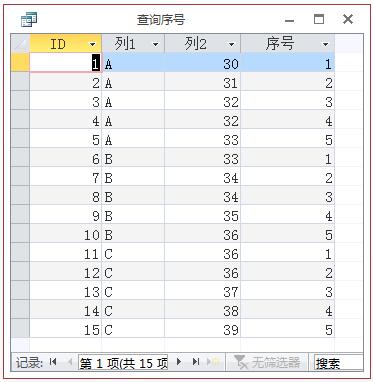Click 列2 cell 32 in row ID 4

[x=202, y=120]
